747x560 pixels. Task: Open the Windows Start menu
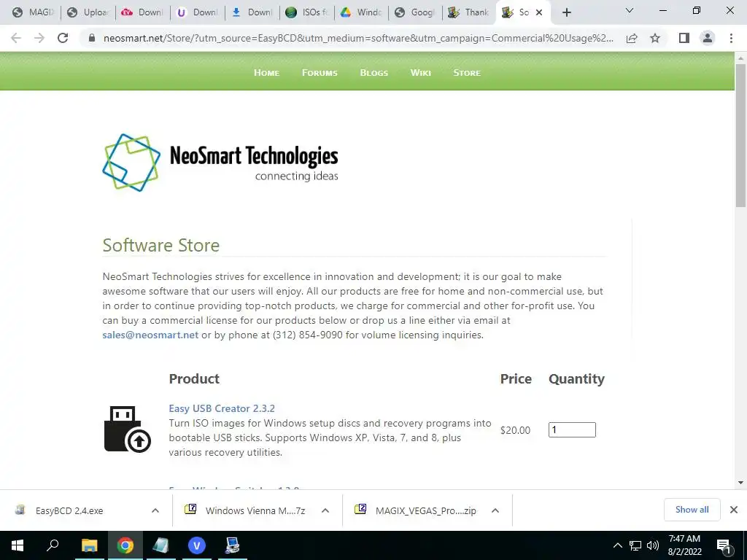pyautogui.click(x=18, y=545)
